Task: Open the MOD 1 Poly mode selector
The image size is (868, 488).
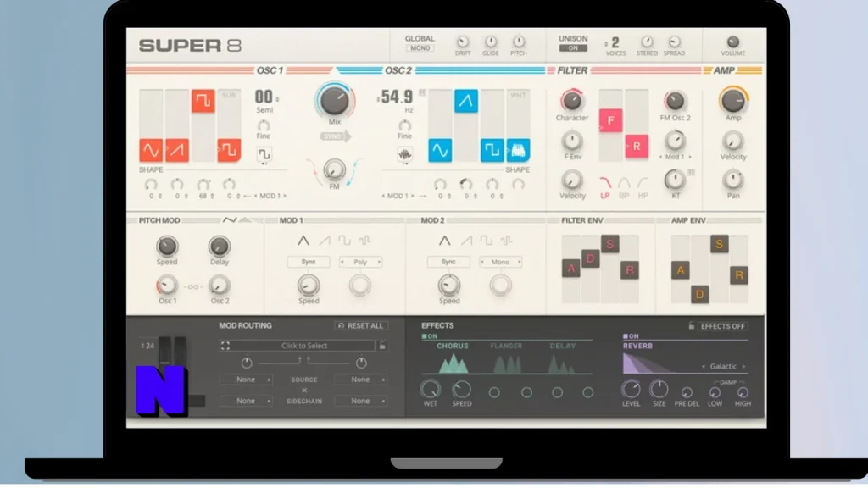Action: [360, 262]
